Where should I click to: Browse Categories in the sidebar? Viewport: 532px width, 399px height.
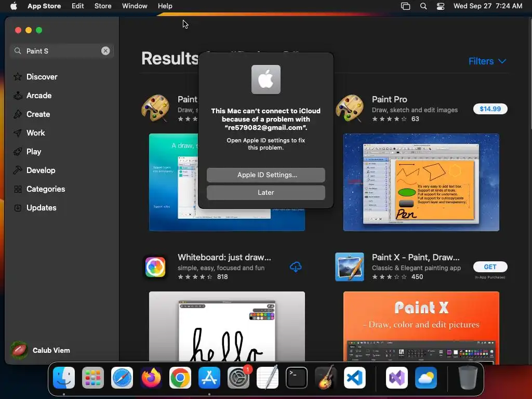click(46, 189)
